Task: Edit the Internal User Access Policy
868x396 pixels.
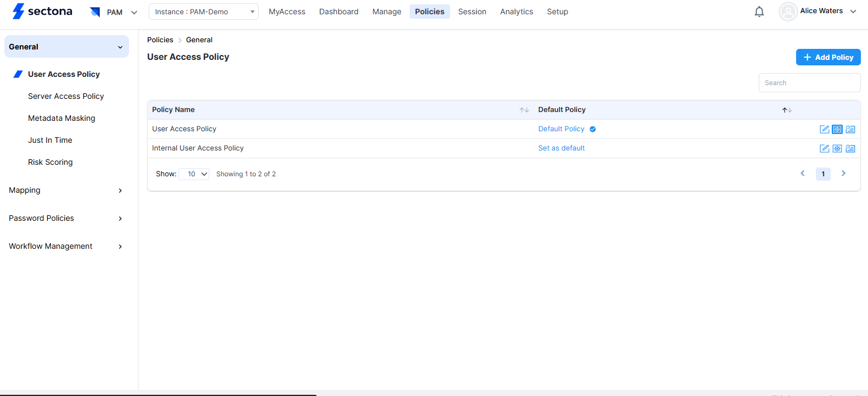Action: [x=824, y=149]
